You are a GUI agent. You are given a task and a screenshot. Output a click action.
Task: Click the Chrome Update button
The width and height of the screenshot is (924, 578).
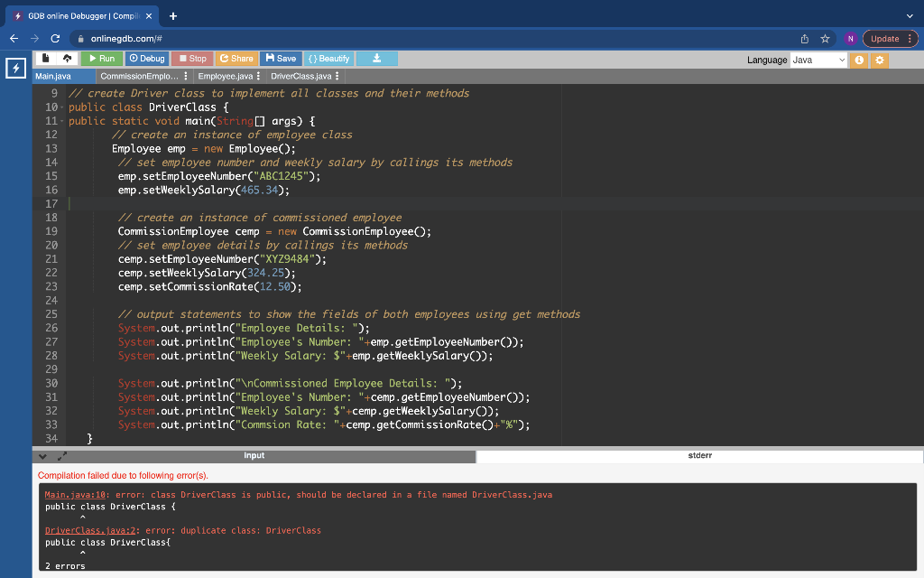[890, 39]
